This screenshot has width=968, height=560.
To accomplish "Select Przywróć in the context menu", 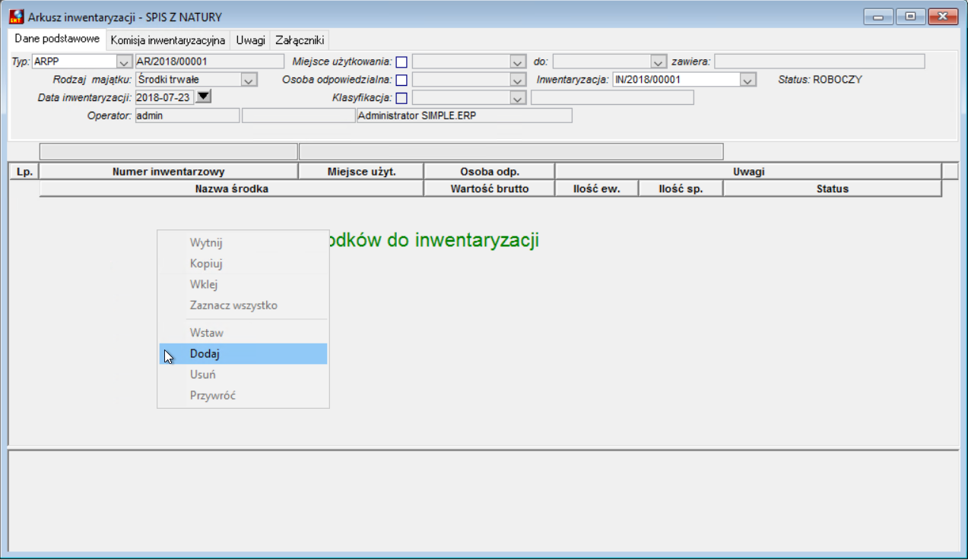I will pyautogui.click(x=243, y=396).
